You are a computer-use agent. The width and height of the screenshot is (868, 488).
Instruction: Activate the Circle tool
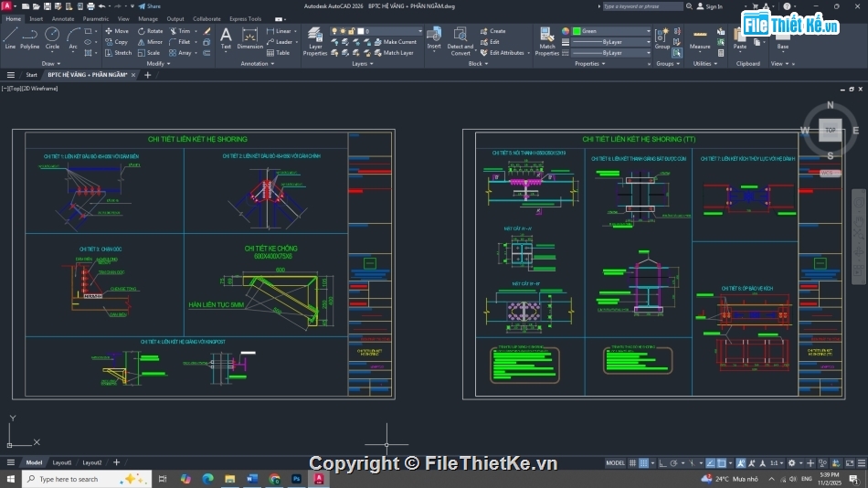52,37
